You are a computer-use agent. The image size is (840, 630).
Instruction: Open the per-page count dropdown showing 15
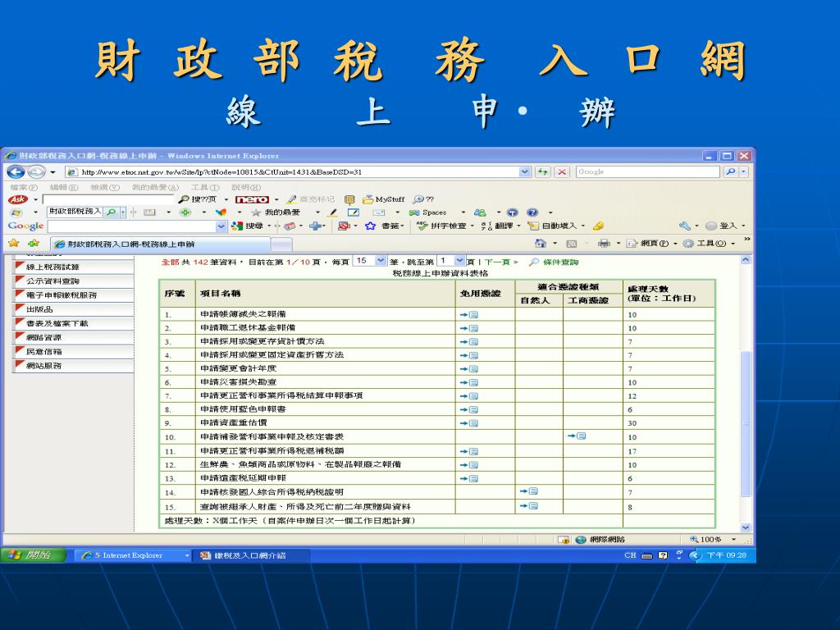[x=381, y=261]
